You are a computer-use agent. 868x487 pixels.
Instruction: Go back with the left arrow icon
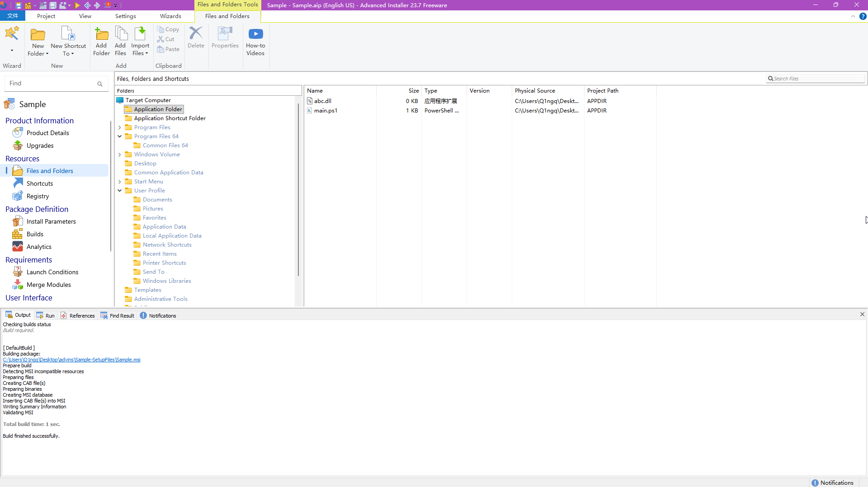87,5
